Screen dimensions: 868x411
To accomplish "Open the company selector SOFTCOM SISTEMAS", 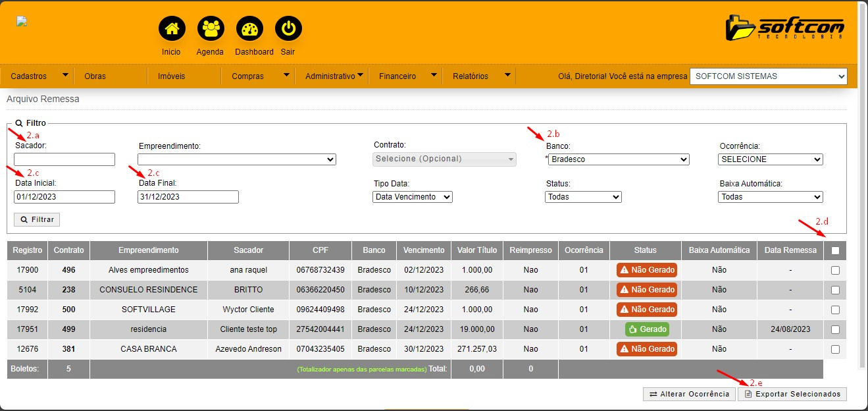I will 768,76.
